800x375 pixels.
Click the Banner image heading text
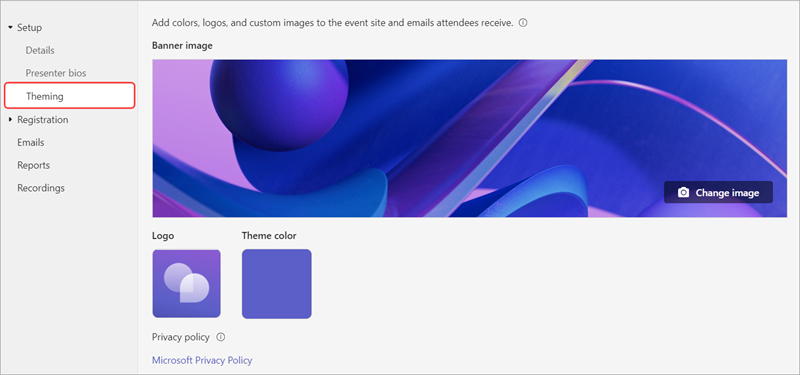182,45
